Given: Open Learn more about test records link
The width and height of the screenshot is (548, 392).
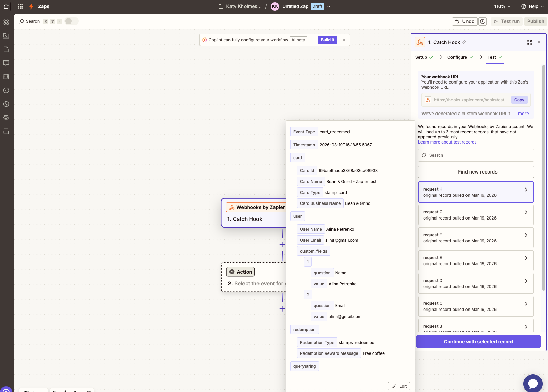Looking at the screenshot, I should pos(447,142).
